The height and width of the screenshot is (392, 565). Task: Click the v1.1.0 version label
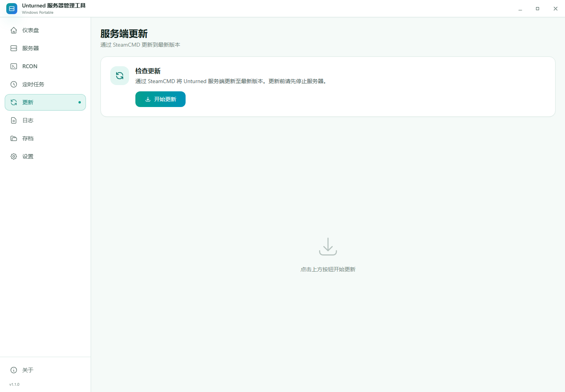15,385
